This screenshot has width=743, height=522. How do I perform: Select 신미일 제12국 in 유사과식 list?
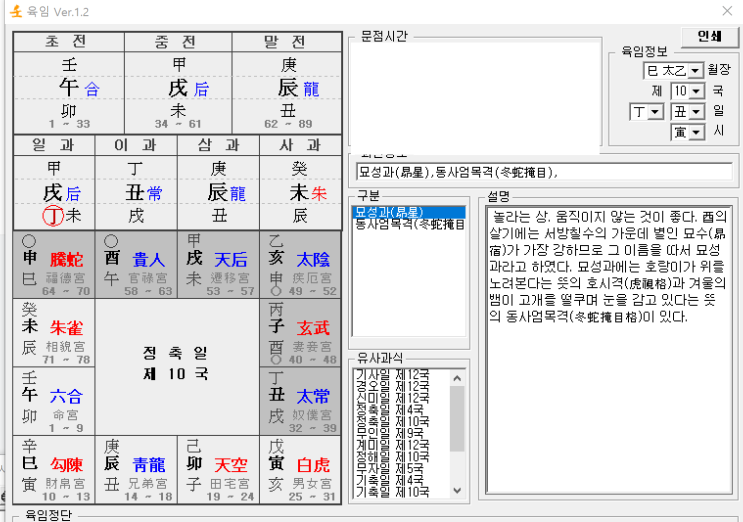392,398
